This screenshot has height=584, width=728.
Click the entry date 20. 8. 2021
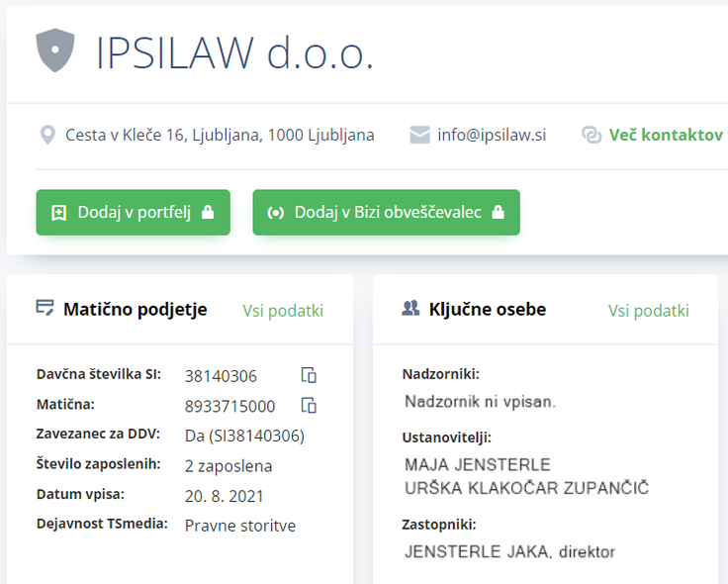(x=224, y=496)
